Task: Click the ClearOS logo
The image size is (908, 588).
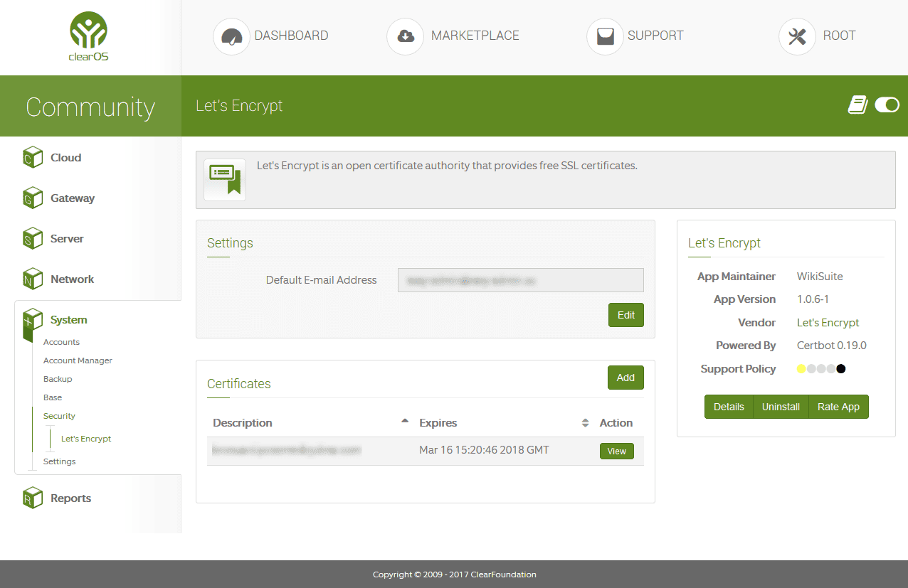Action: tap(89, 36)
